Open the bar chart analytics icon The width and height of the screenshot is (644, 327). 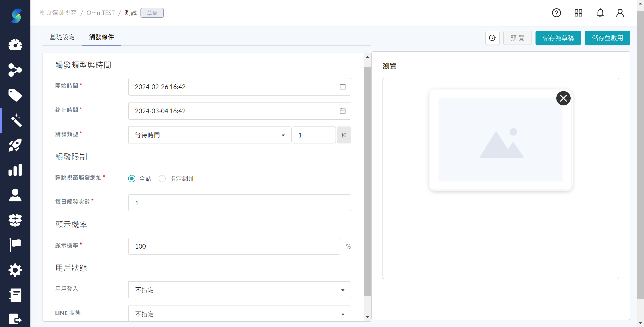click(x=15, y=170)
